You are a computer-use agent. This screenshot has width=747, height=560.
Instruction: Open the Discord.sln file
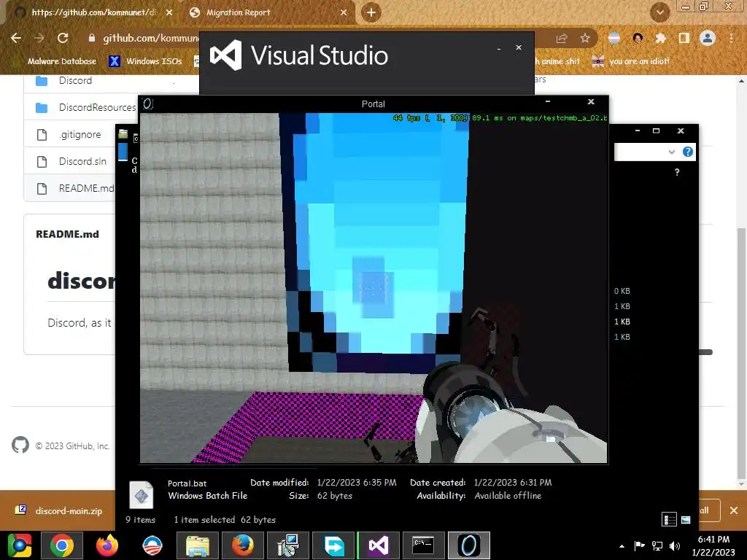(x=82, y=161)
